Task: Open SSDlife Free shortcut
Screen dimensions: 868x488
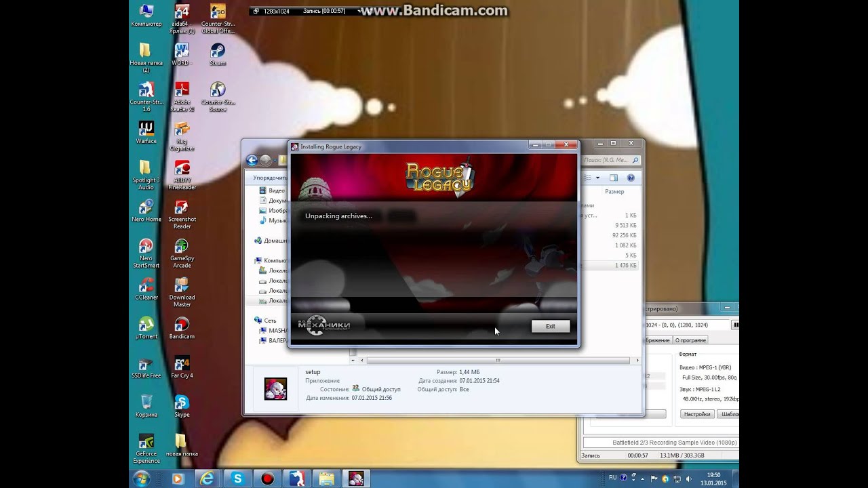Action: point(146,367)
